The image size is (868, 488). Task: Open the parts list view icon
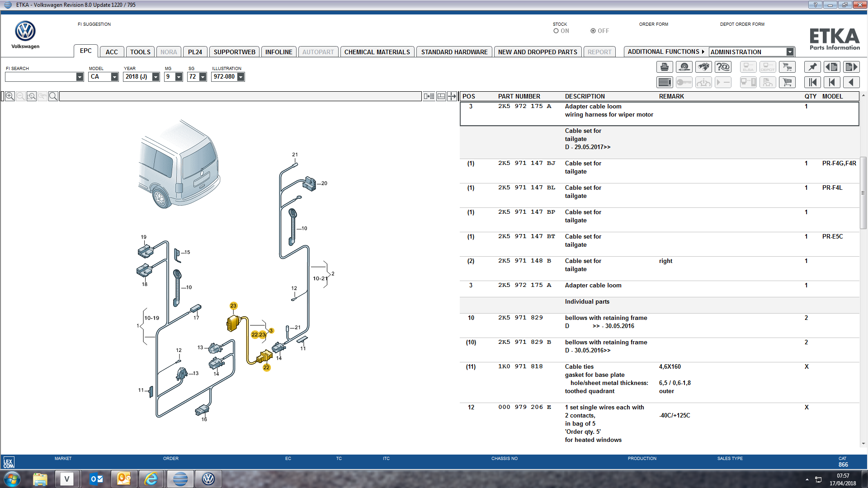(x=664, y=82)
